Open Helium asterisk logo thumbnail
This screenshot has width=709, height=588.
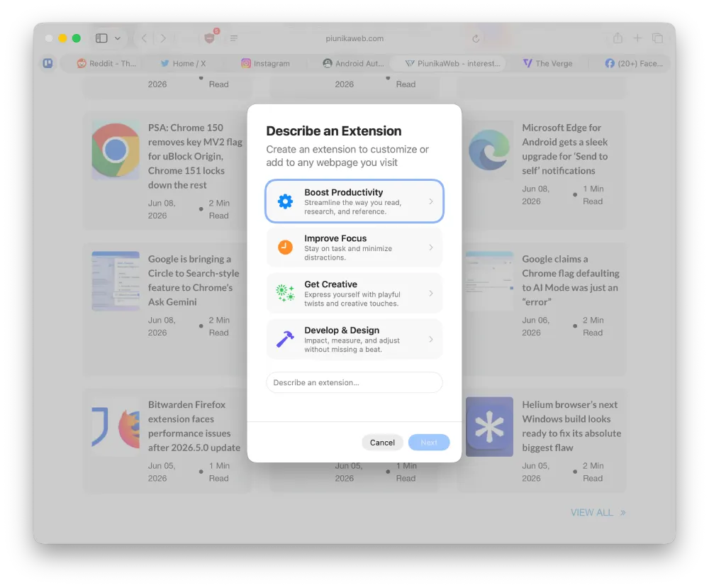click(x=489, y=426)
